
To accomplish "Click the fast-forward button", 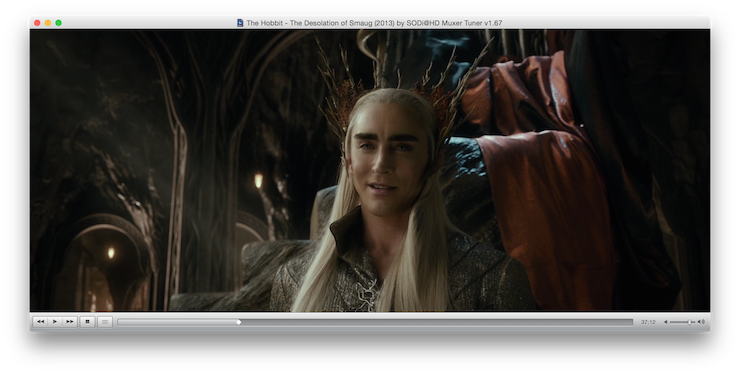I will (69, 322).
